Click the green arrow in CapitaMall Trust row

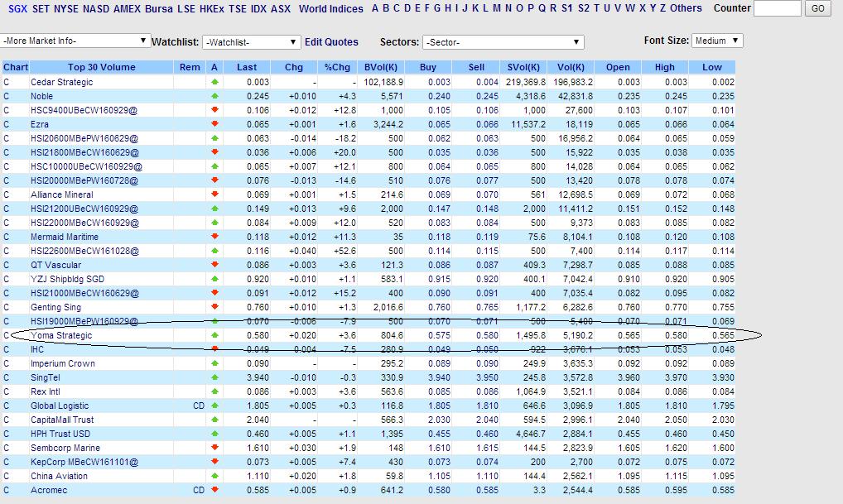214,420
